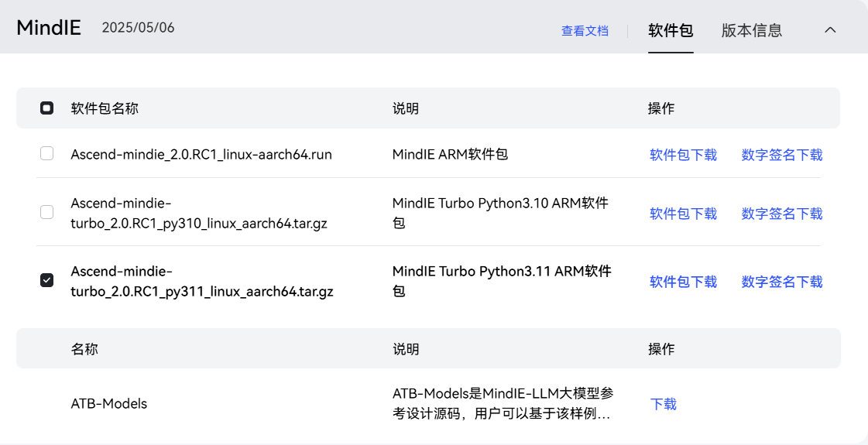Viewport: 868px width, 445px height.
Task: Switch to the 软件包 tab
Action: (671, 30)
